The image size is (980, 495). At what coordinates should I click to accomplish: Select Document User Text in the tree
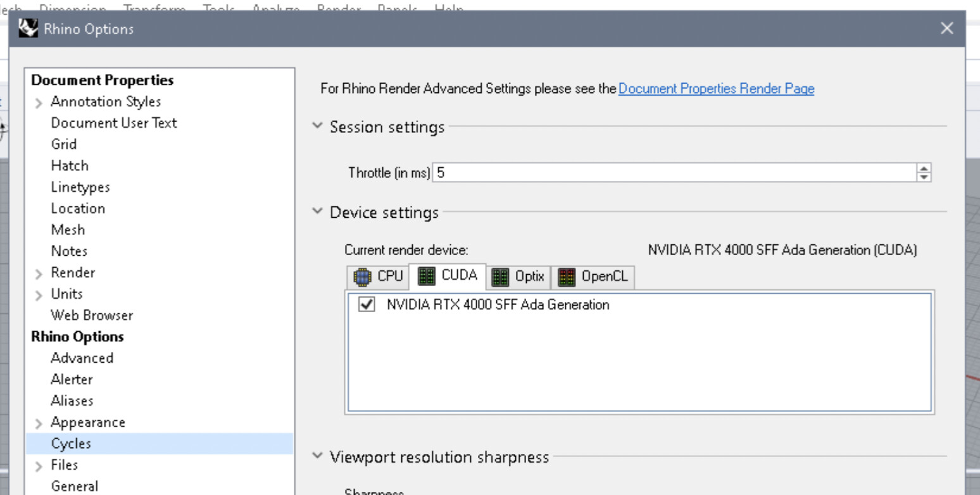pyautogui.click(x=114, y=123)
